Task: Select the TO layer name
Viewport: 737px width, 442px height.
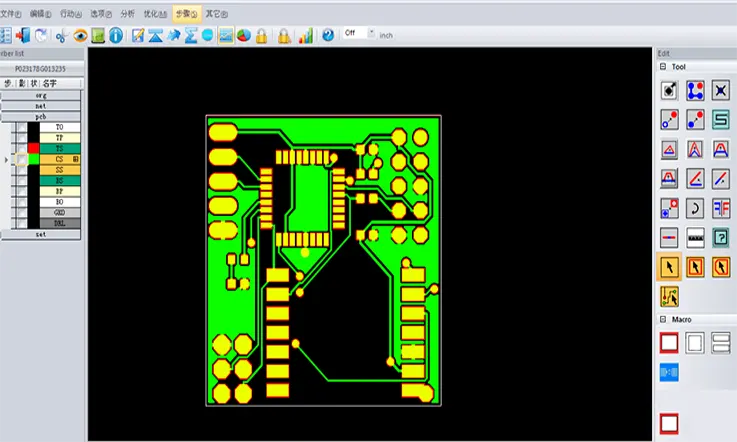Action: tap(60, 127)
